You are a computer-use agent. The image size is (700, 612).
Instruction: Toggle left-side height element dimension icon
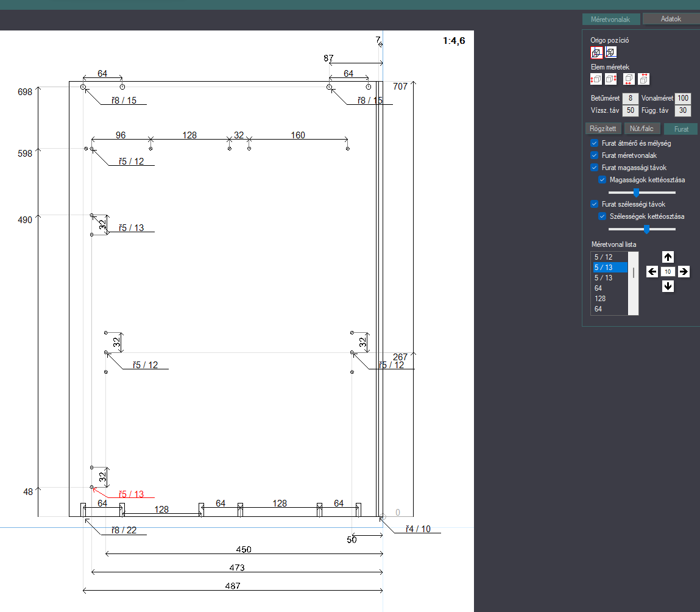click(x=596, y=79)
